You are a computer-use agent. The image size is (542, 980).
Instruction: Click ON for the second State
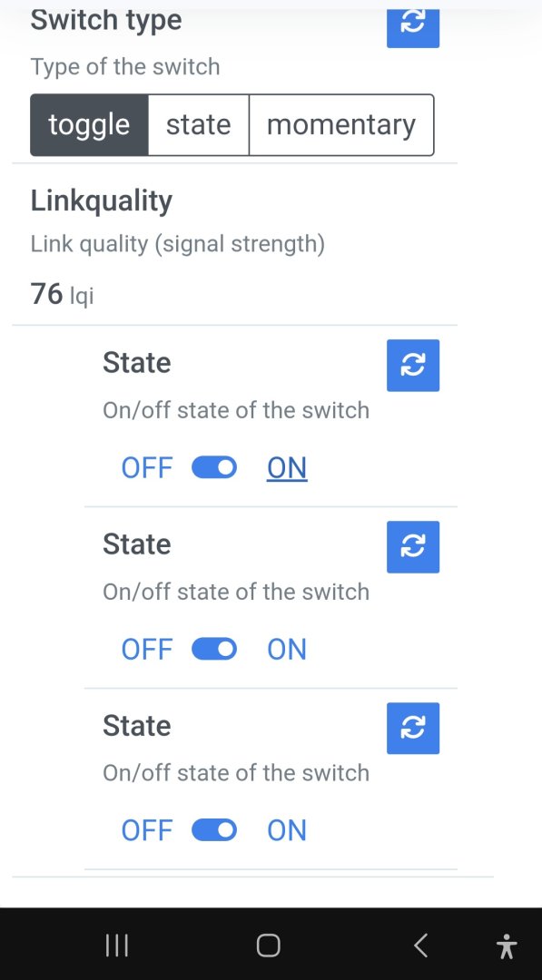tap(287, 649)
